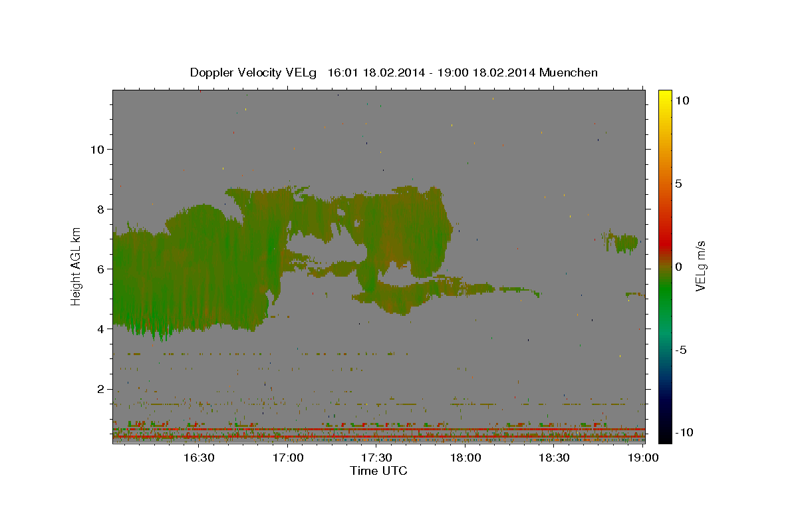Click the colorbar value 10 label
Image resolution: width=798 pixels, height=532 pixels.
682,100
